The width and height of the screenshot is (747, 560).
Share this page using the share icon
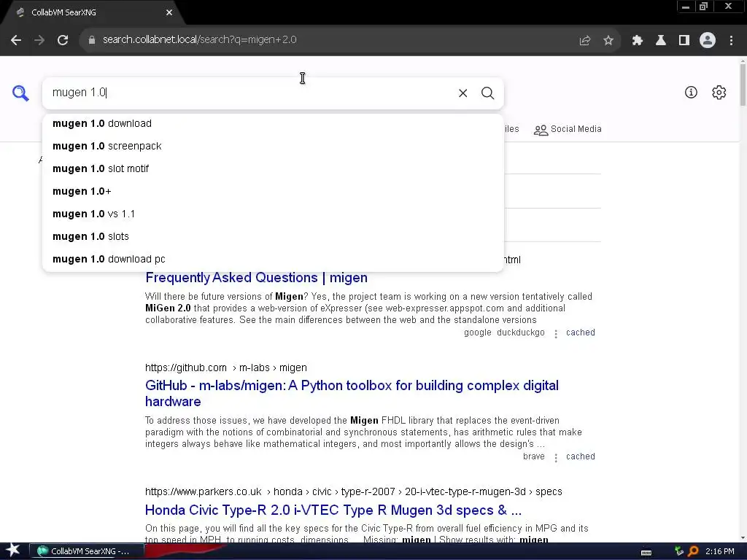(584, 41)
